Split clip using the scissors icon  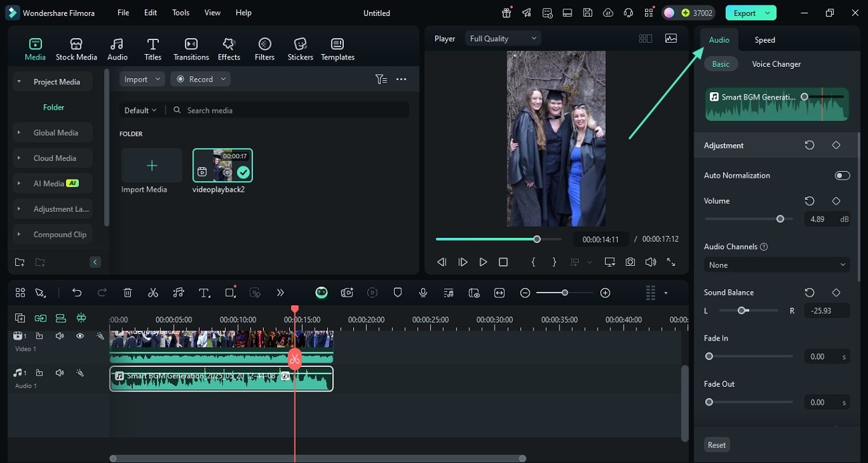click(x=153, y=293)
